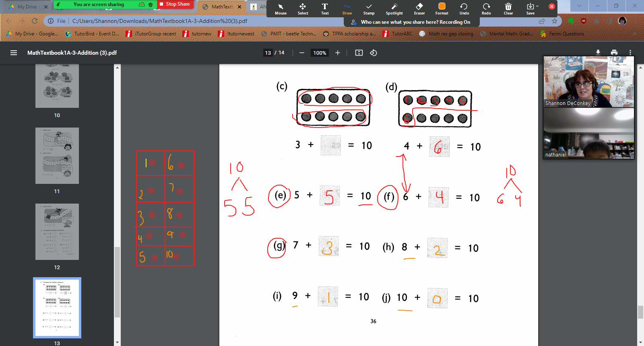Image resolution: width=644 pixels, height=346 pixels.
Task: Select page 13 thumbnail
Action: 57,308
